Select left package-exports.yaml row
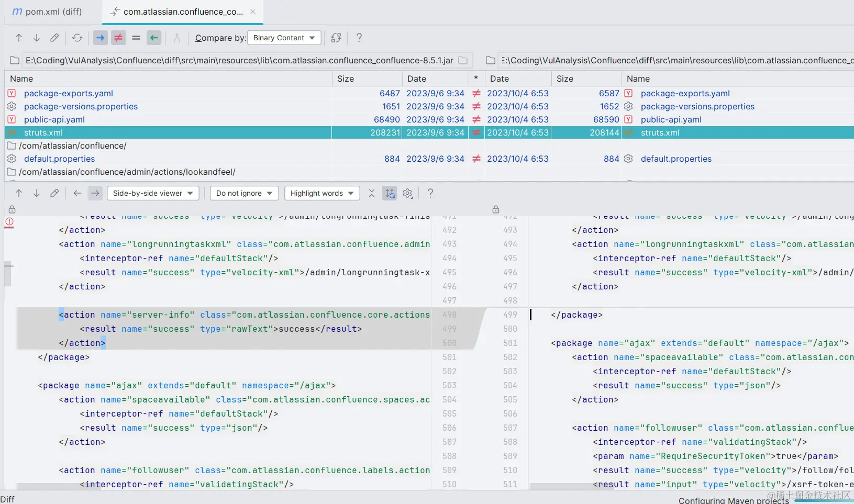Screen dimensions: 854x504 69,93
